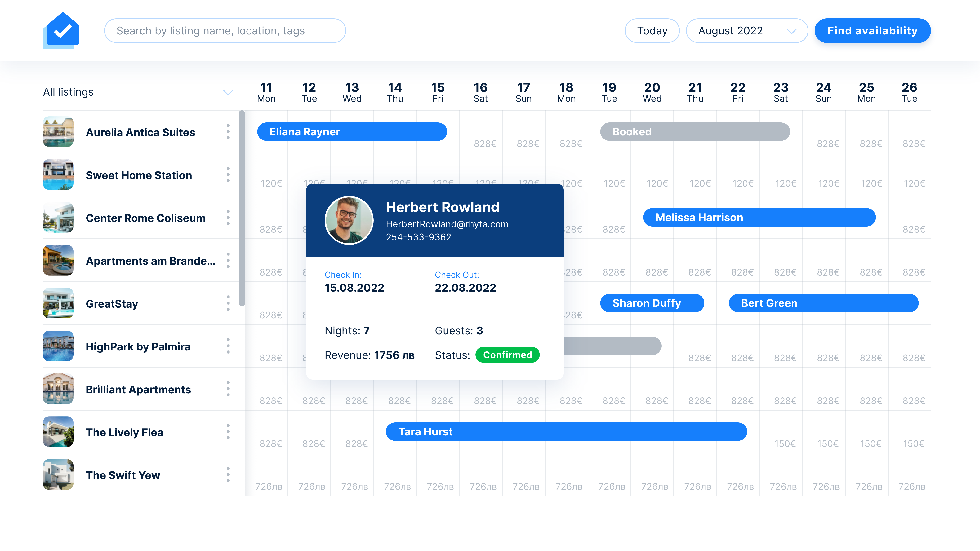Click the Today button
This screenshot has height=551, width=980.
pos(652,30)
